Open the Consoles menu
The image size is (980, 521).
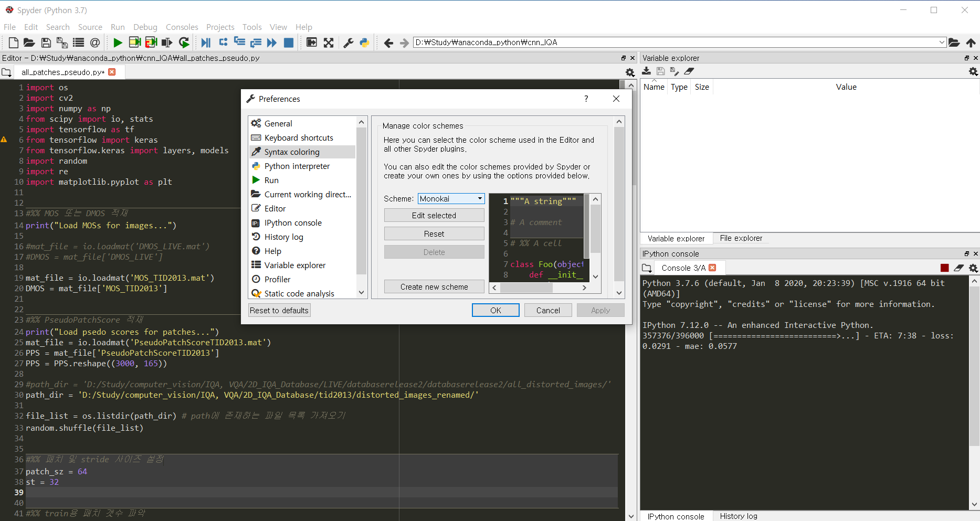[182, 27]
